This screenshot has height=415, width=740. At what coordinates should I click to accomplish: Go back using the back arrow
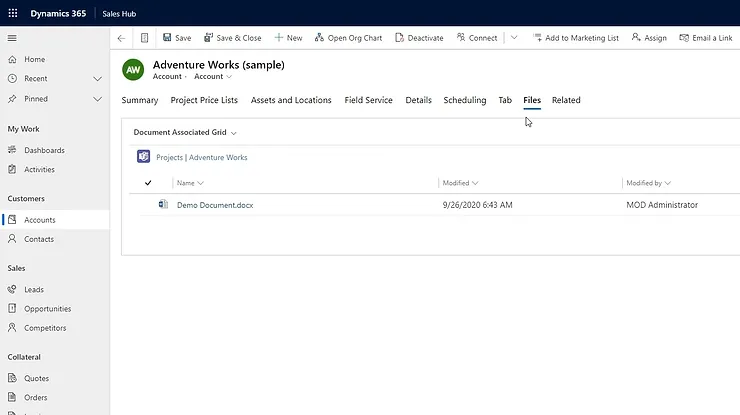121,38
